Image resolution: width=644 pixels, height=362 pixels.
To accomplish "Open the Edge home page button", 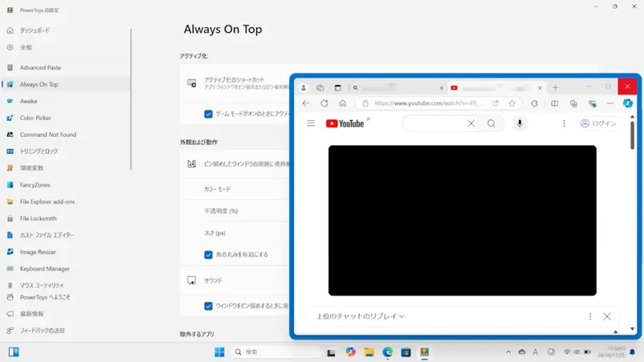I will click(343, 103).
